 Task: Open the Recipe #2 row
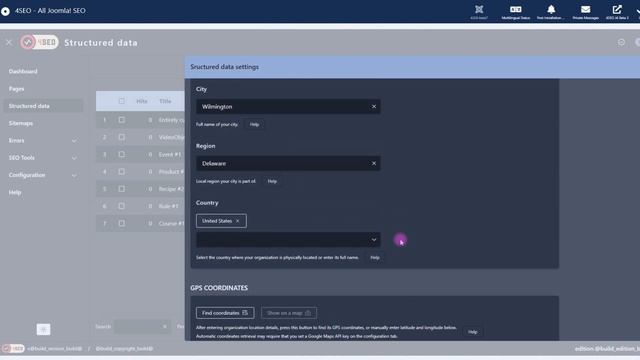pyautogui.click(x=171, y=189)
